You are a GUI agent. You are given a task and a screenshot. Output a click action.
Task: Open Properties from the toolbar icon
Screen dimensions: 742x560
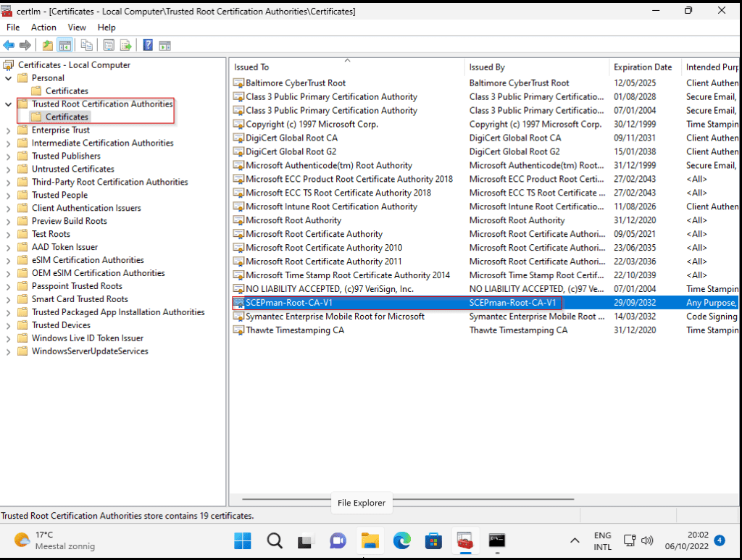coord(109,45)
